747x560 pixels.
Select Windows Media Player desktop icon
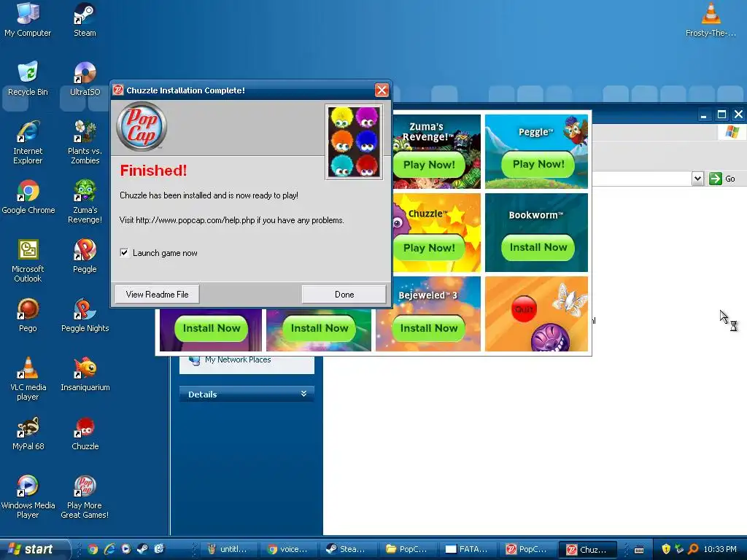28,497
